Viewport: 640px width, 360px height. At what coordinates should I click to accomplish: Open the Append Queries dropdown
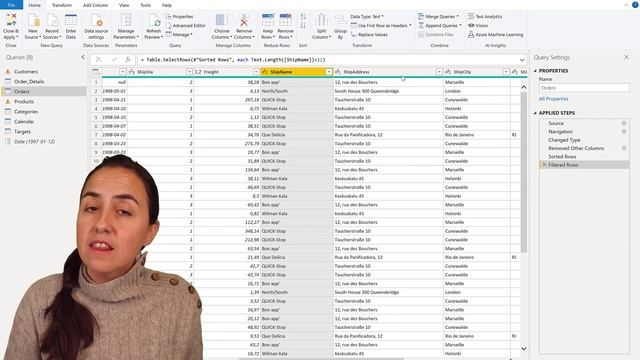(440, 25)
